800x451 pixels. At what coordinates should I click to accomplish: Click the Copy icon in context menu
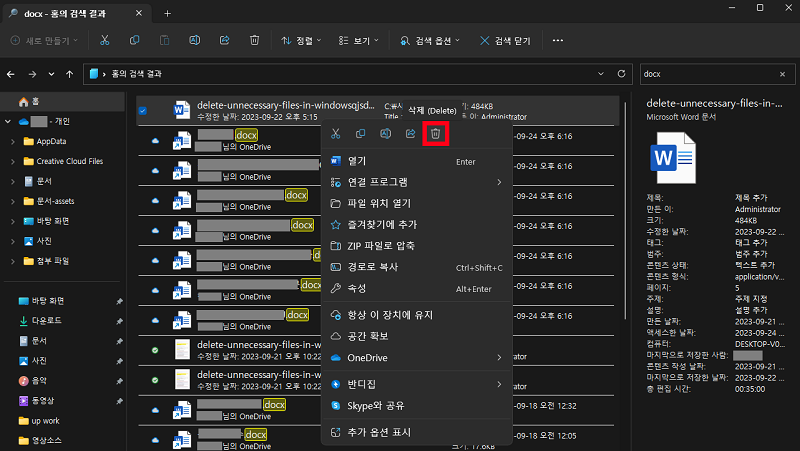click(361, 134)
